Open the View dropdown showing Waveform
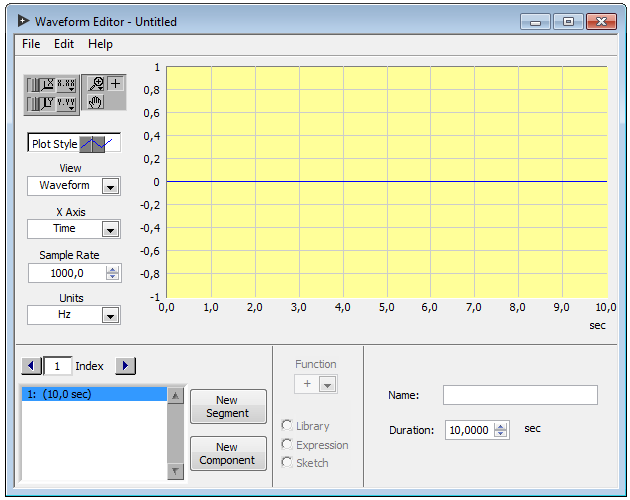Screen dimensions: 630x500 (74, 186)
